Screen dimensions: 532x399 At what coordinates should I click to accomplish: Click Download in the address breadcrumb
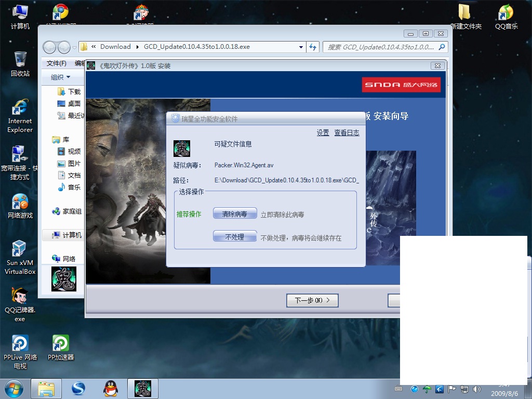(x=115, y=47)
